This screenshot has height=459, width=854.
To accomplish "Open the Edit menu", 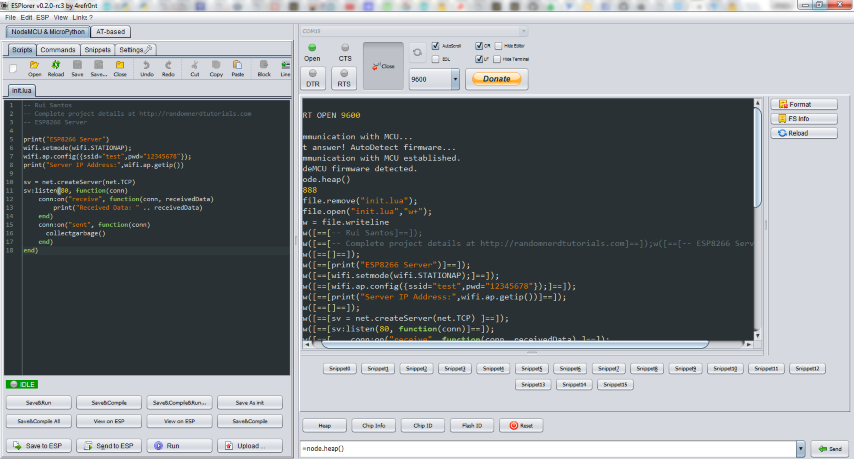I will (26, 17).
